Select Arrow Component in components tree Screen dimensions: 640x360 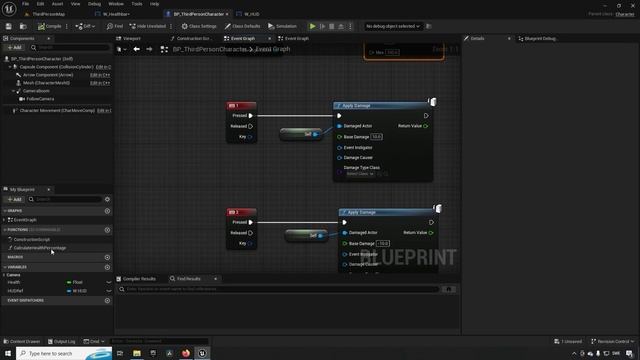click(x=48, y=75)
